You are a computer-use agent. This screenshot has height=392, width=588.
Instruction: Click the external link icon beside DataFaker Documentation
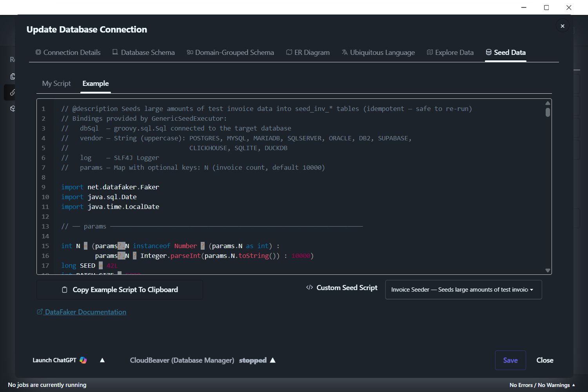[40, 312]
